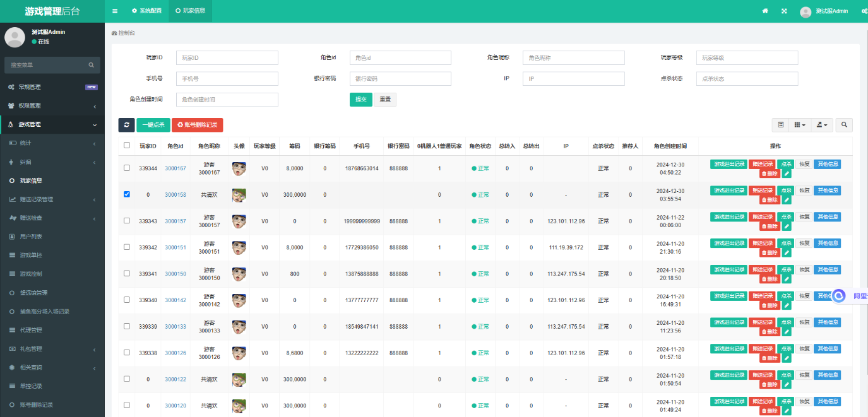Check the select-all checkbox in the table header
868x417 pixels.
point(126,146)
